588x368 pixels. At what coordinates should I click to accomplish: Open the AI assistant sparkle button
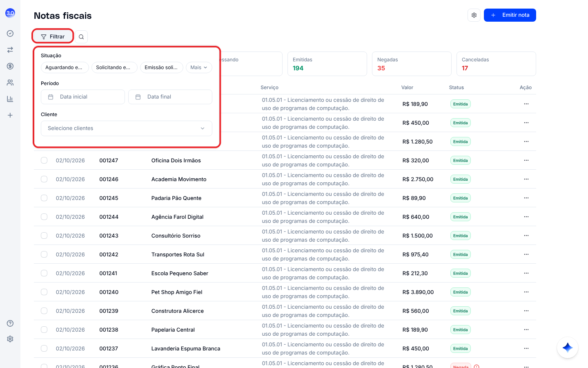pyautogui.click(x=568, y=348)
